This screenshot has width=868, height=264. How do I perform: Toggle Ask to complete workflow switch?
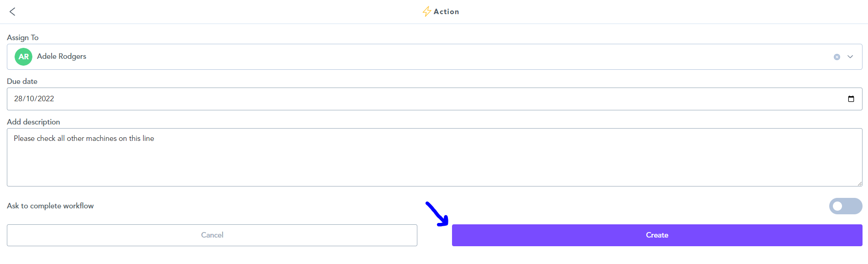click(x=845, y=206)
